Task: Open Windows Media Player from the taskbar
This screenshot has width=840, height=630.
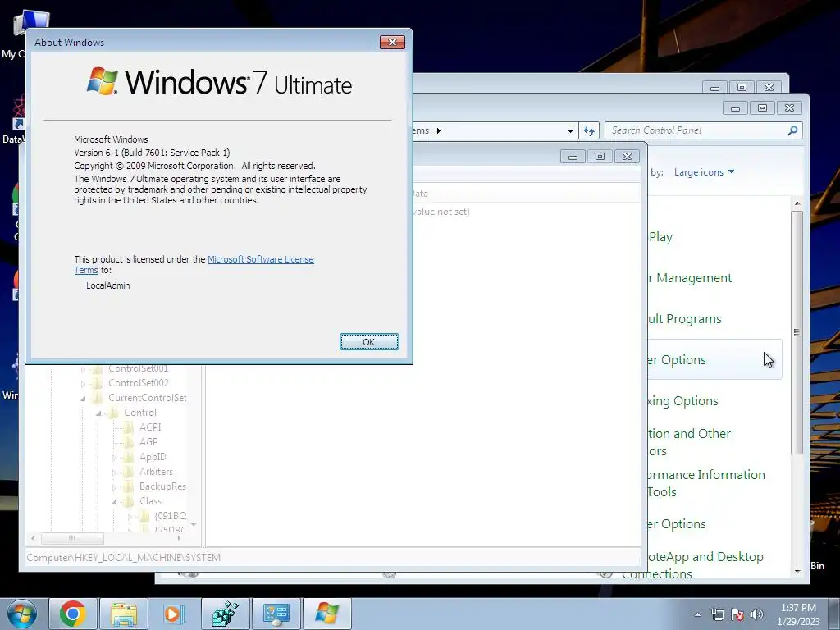Action: pos(174,614)
